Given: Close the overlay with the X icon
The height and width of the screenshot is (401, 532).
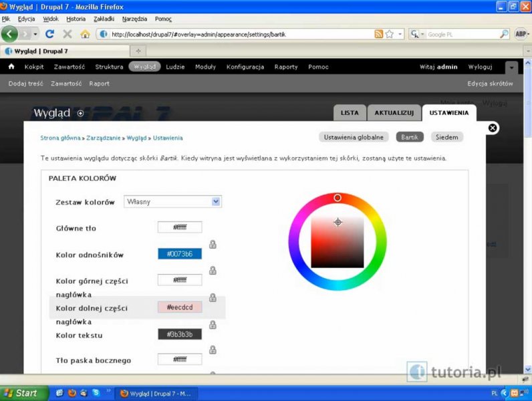Looking at the screenshot, I should pyautogui.click(x=493, y=128).
